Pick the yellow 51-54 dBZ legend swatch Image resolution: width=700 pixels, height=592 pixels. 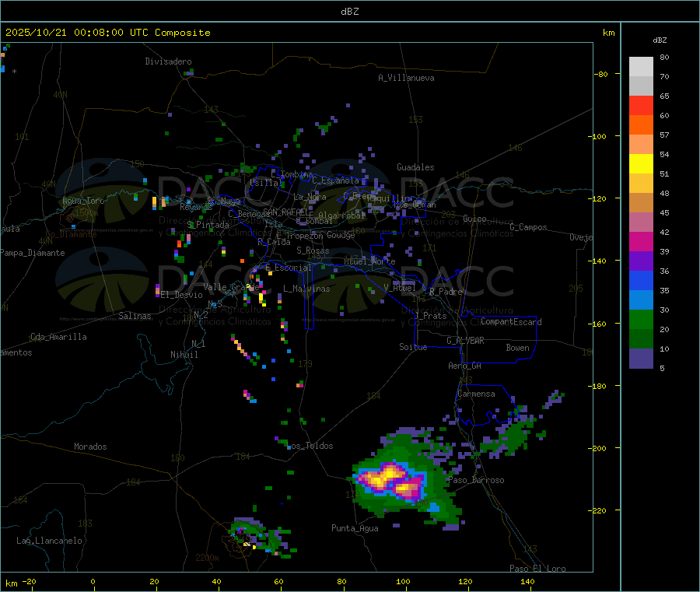point(641,164)
